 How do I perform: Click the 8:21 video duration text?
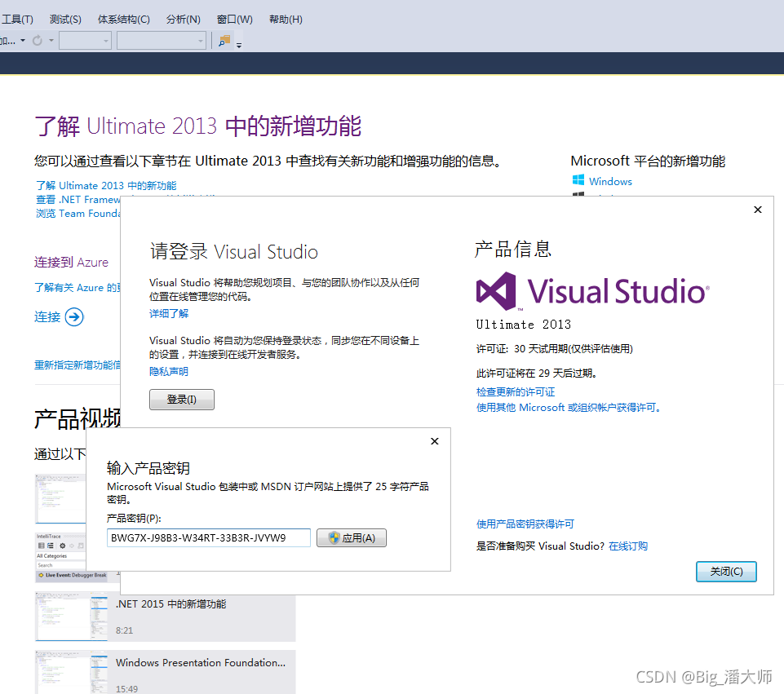[x=125, y=630]
